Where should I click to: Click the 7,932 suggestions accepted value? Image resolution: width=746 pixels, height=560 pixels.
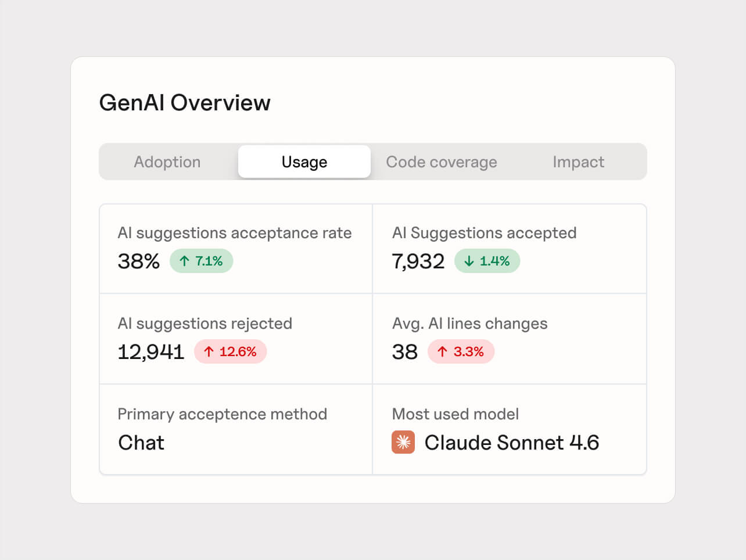click(x=418, y=261)
